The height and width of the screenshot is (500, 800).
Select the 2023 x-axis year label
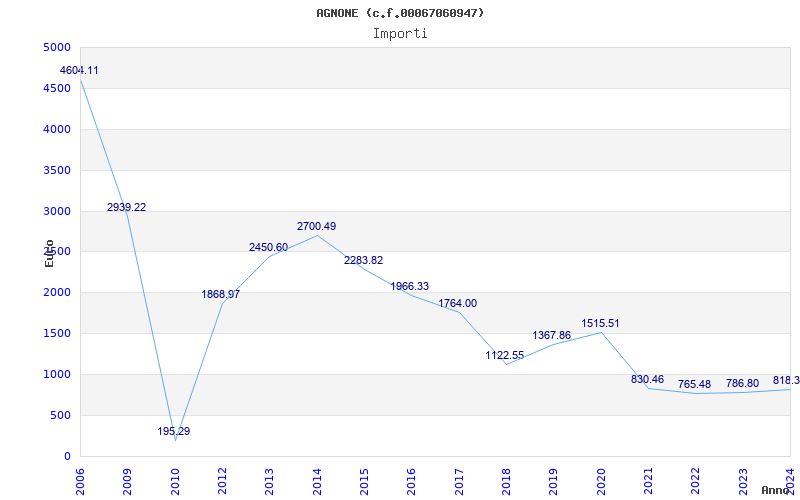coord(743,481)
